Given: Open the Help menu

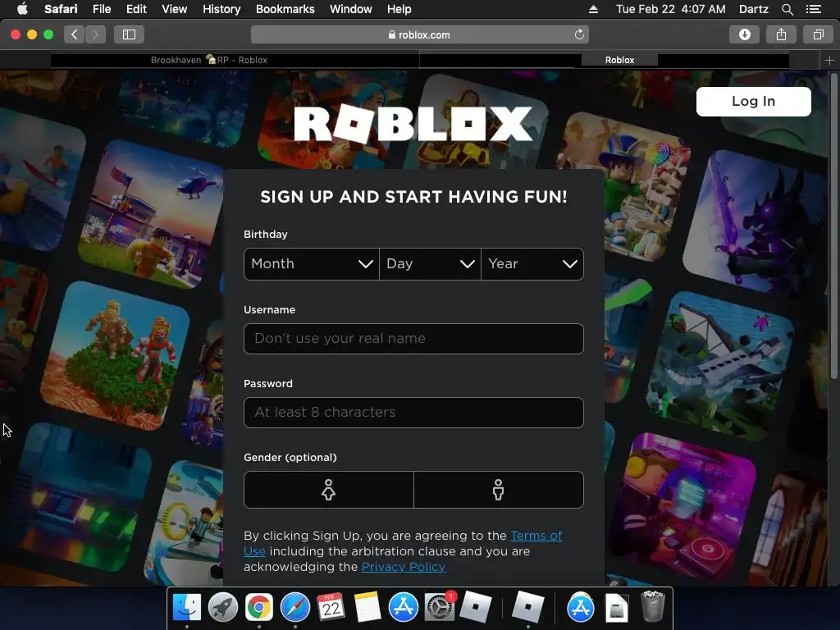Looking at the screenshot, I should coord(399,9).
